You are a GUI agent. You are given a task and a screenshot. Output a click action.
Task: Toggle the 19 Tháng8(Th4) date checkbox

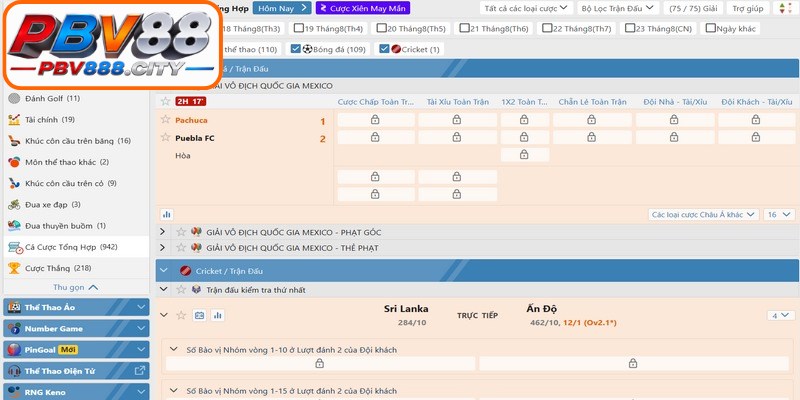(298, 28)
